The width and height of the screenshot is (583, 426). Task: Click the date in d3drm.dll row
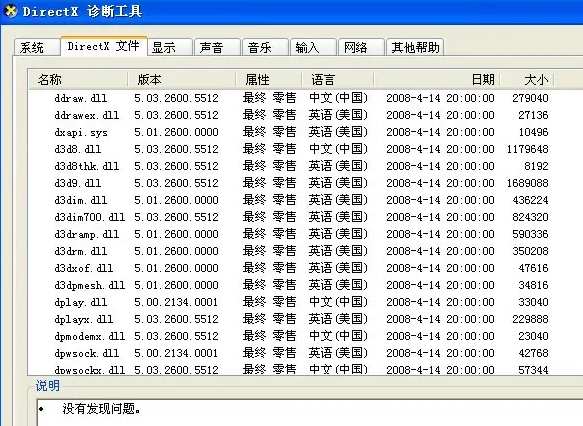(440, 251)
